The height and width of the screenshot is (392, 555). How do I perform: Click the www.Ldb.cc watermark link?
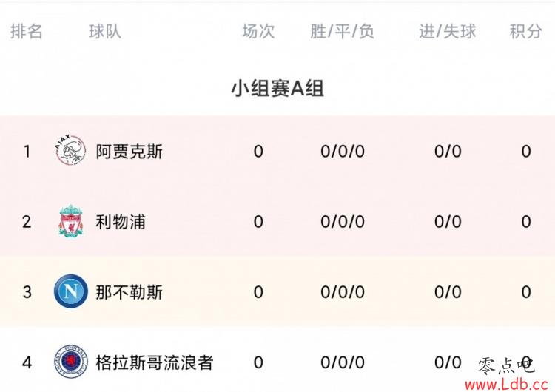click(x=506, y=384)
